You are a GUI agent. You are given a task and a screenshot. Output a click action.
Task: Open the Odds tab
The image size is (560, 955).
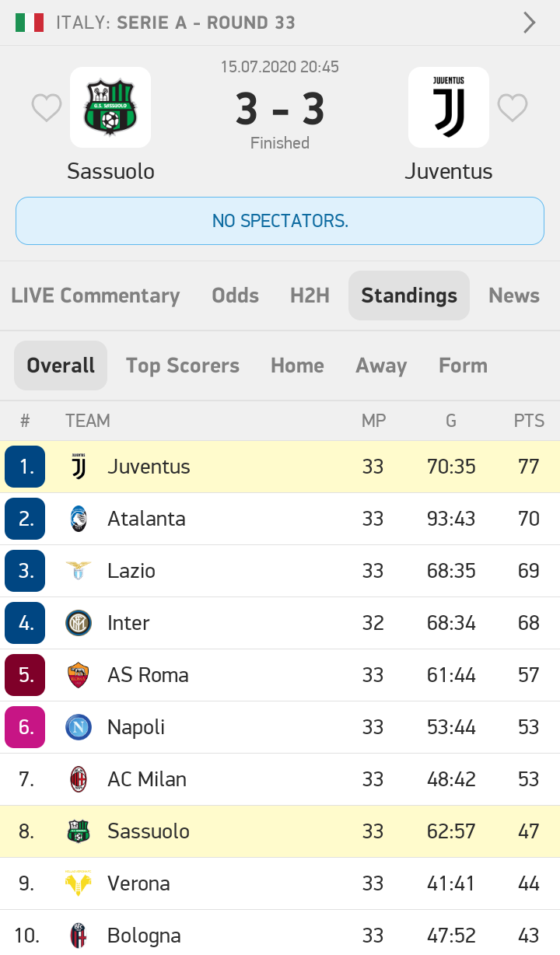pyautogui.click(x=235, y=296)
